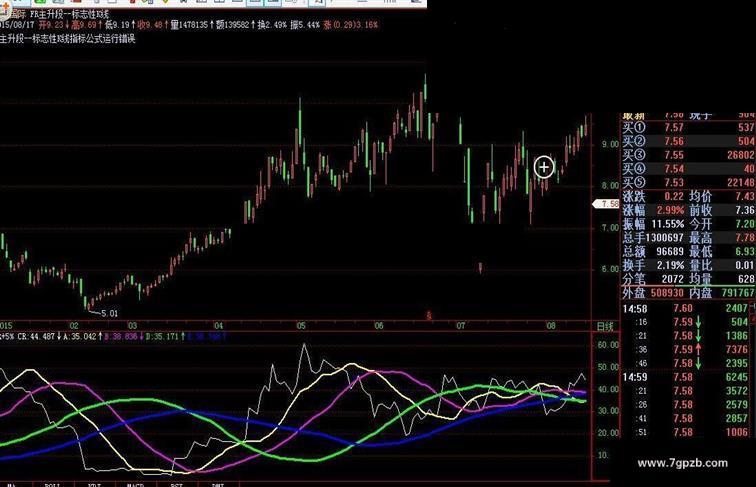Click the 收9.48 close price
The image size is (756, 487).
coord(150,25)
